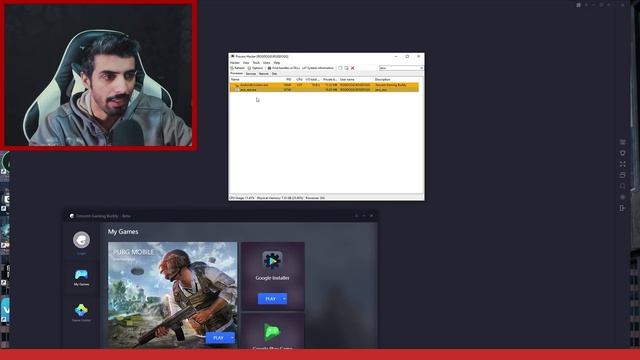Click PLAY under Google Installer
640x360 pixels.
(270, 299)
